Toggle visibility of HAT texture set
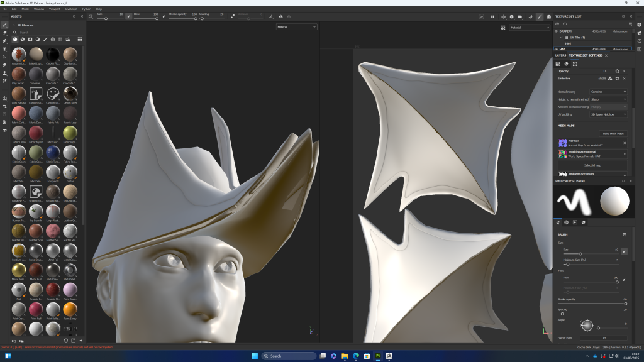Screen dimensions: 644x362 (557, 49)
